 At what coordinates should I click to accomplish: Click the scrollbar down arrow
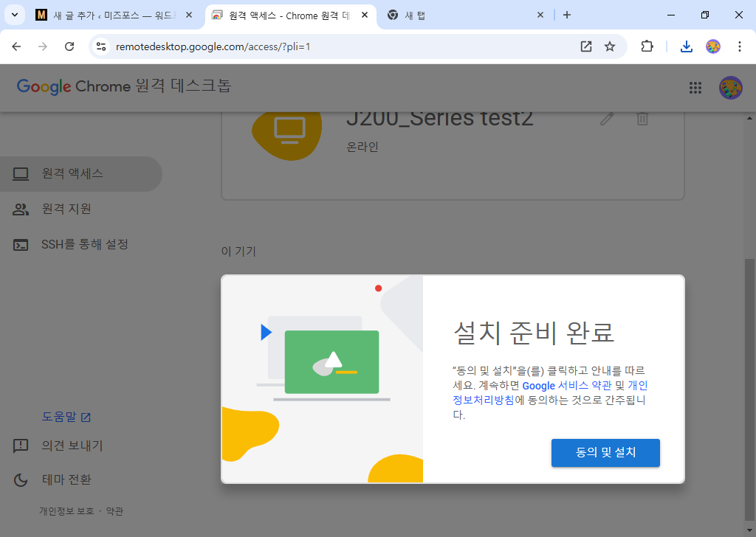749,531
